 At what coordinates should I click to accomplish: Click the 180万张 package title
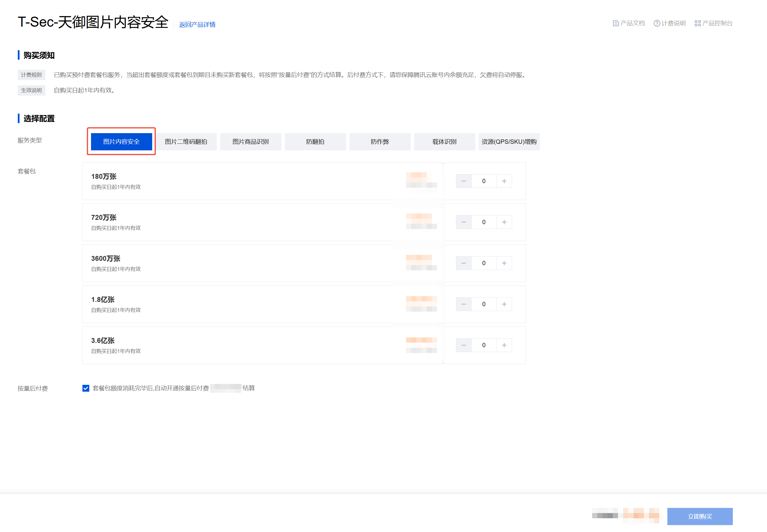(104, 176)
